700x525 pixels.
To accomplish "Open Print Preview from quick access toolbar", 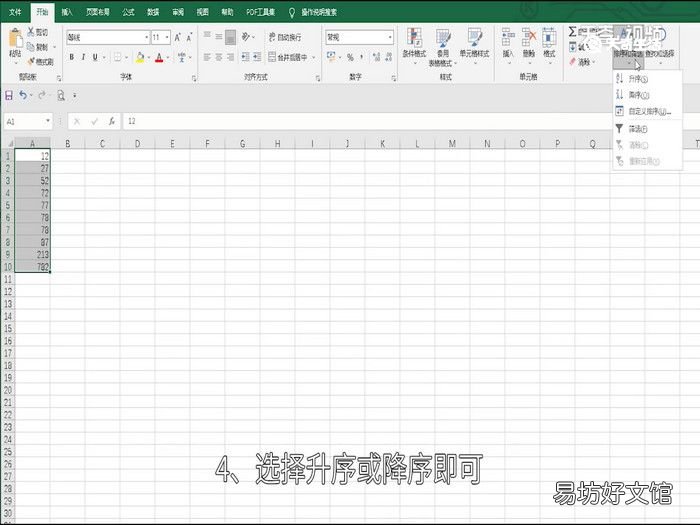I will [61, 95].
